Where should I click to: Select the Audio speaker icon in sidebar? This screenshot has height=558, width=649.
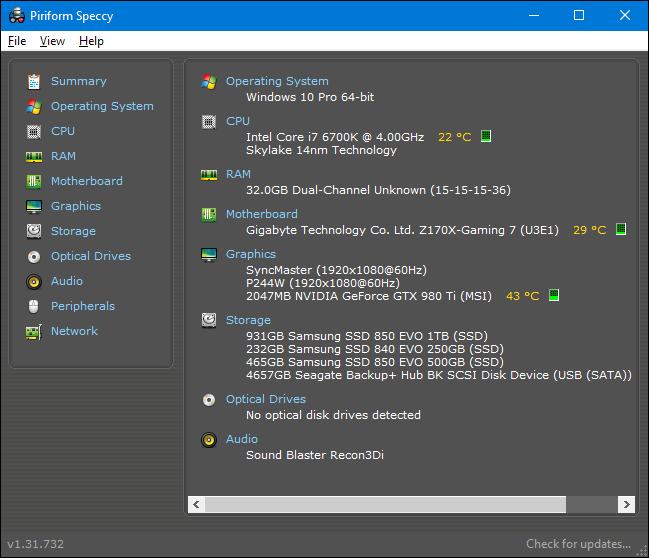[34, 281]
